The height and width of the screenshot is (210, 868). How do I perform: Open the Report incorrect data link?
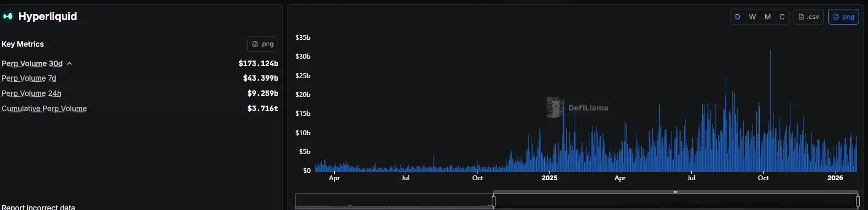click(x=38, y=207)
